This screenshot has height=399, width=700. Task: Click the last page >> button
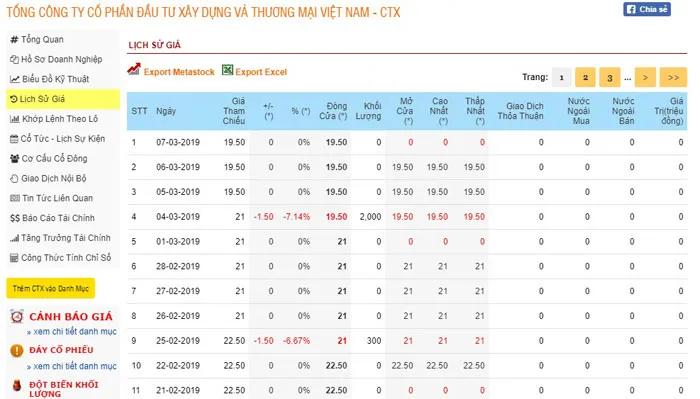[x=673, y=78]
